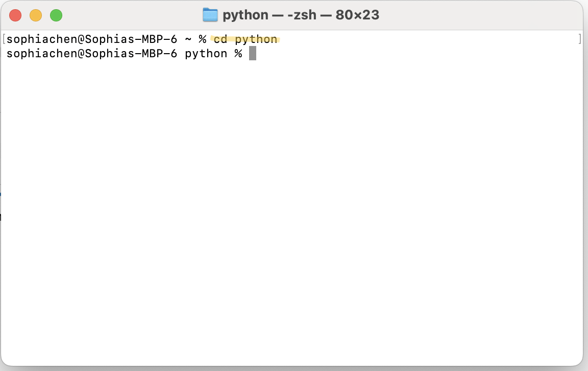Close the Terminal window with red button
The image size is (588, 371).
tap(15, 15)
